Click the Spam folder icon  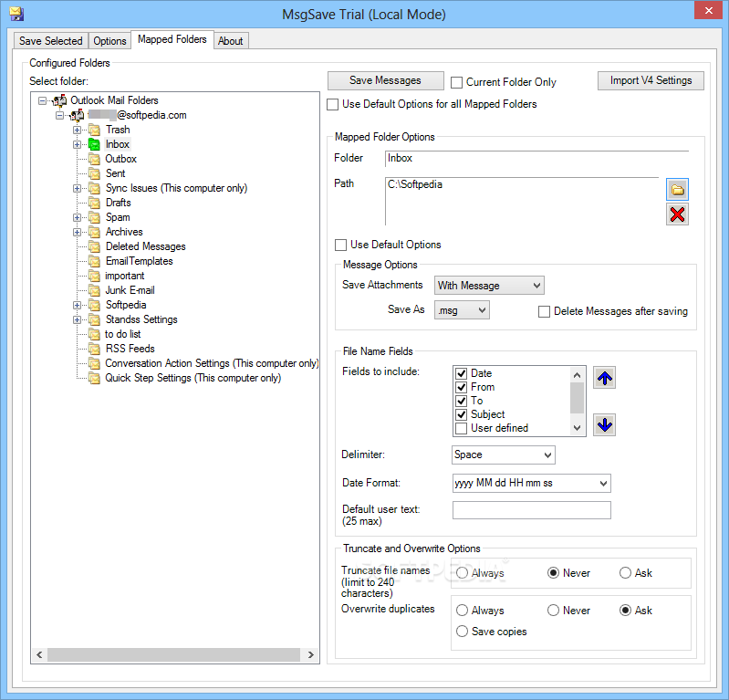(94, 217)
